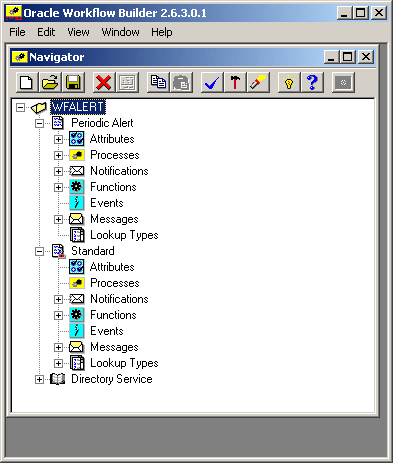Expand Functions under Periodic Alert
The image size is (393, 463).
58,187
